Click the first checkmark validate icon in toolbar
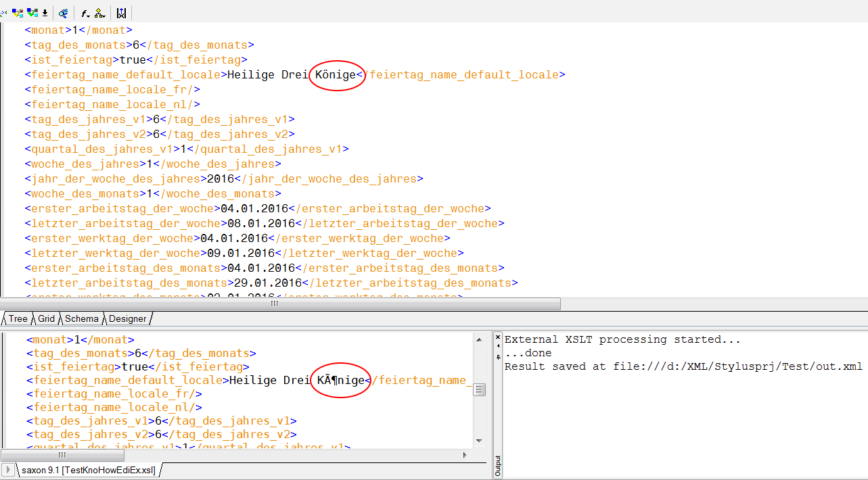 click(18, 13)
